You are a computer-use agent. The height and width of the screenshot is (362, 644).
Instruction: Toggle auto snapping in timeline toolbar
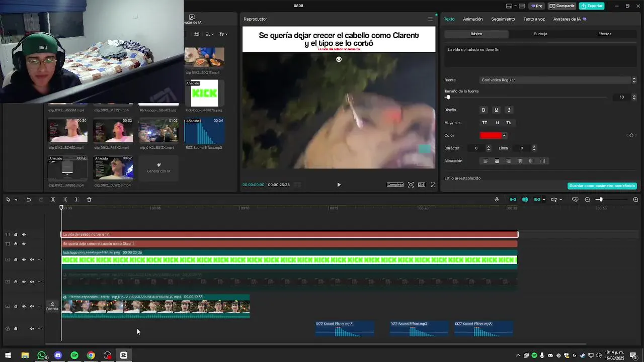(525, 200)
